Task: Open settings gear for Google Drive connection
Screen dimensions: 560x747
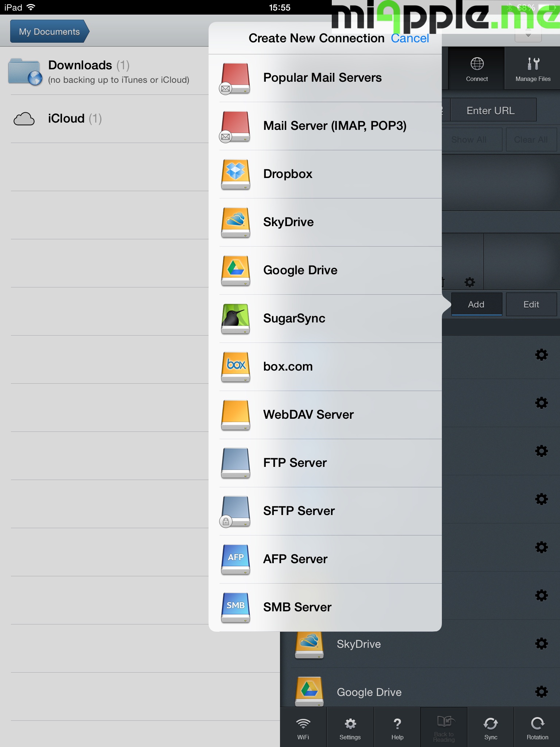Action: click(x=541, y=692)
